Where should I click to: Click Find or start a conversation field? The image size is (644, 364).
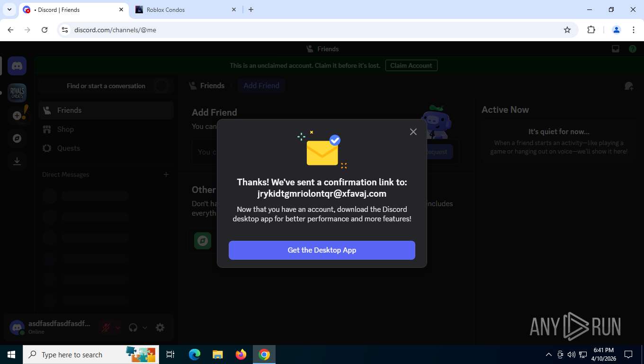coord(106,86)
